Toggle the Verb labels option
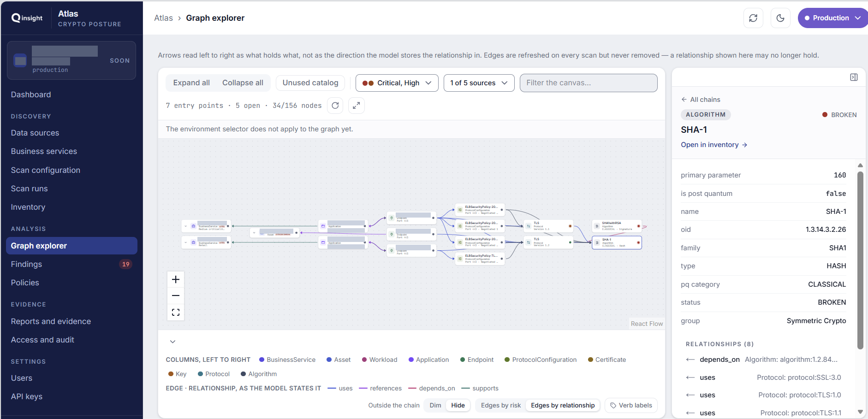The width and height of the screenshot is (868, 419). click(631, 405)
